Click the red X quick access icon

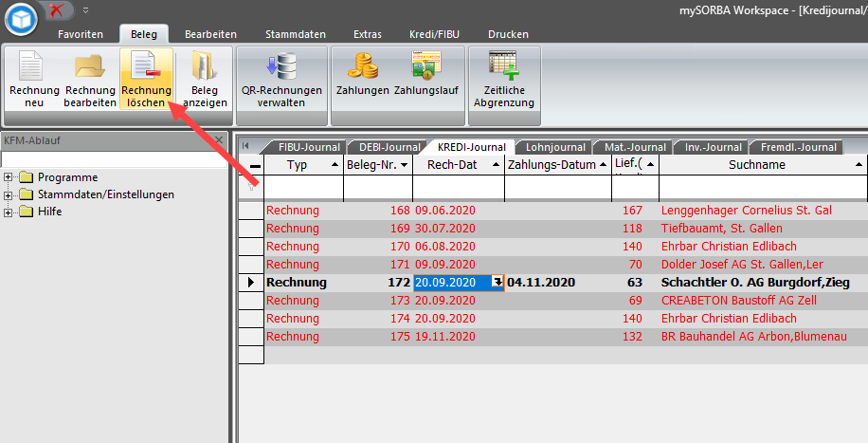tap(56, 10)
